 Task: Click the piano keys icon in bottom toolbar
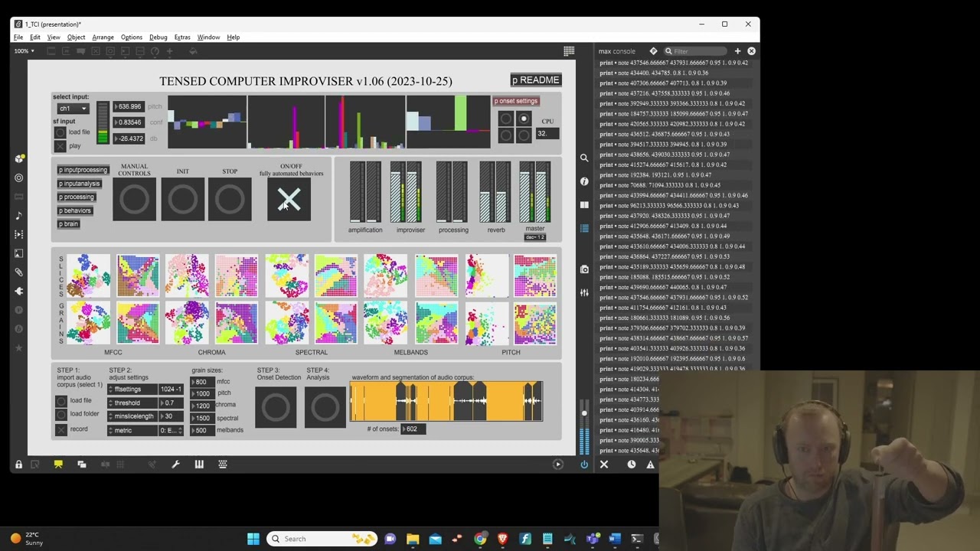[x=199, y=464]
